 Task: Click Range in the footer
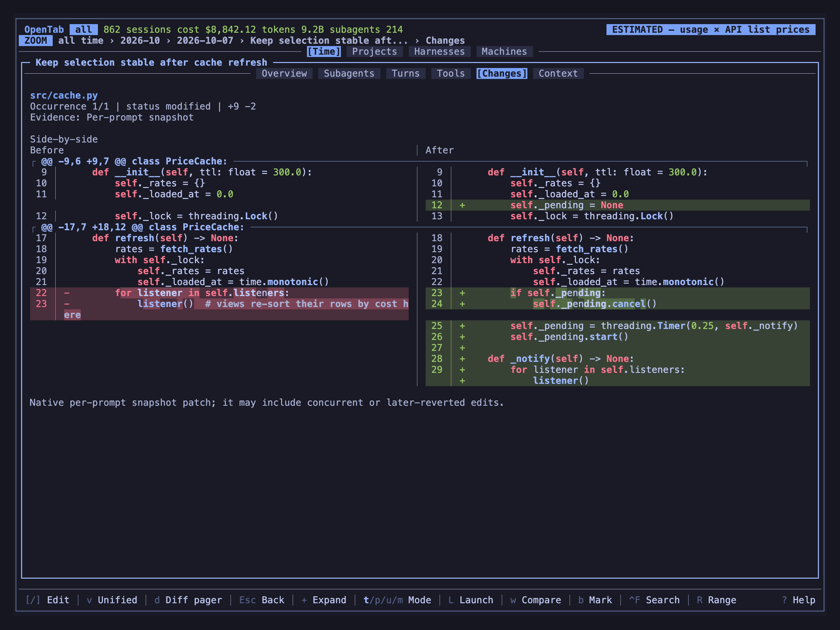(x=716, y=600)
